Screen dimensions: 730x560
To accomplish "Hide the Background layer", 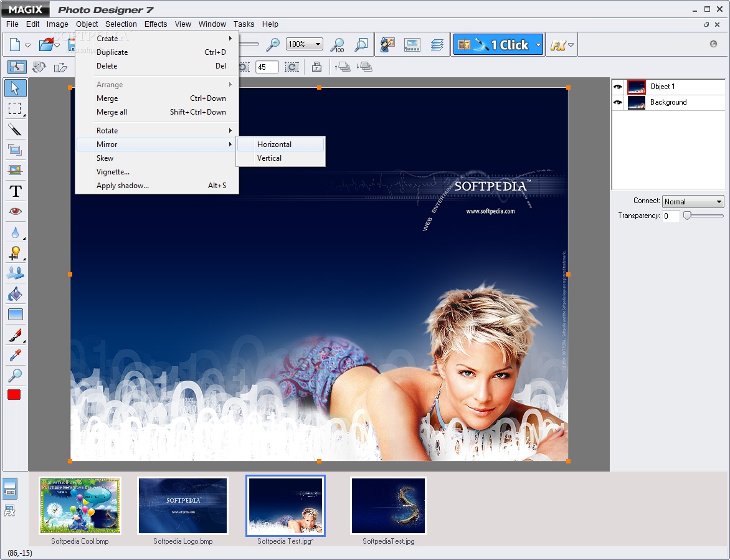I will pos(618,102).
